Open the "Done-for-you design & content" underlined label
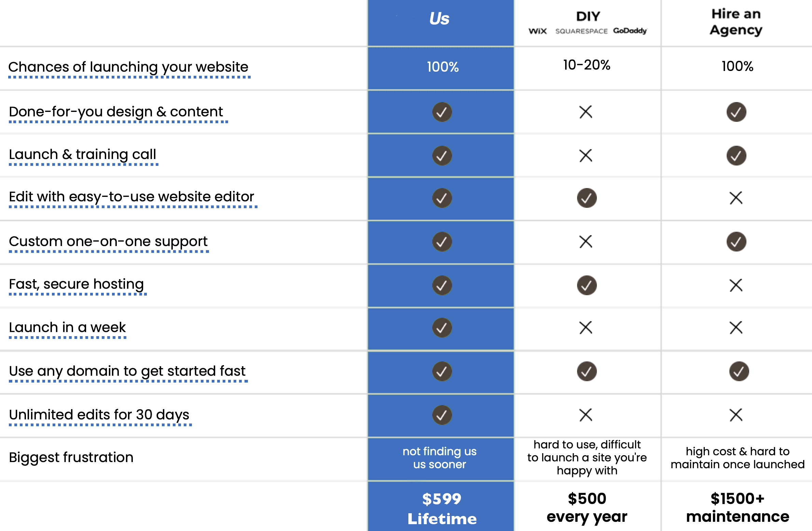The width and height of the screenshot is (812, 531). pos(116,112)
